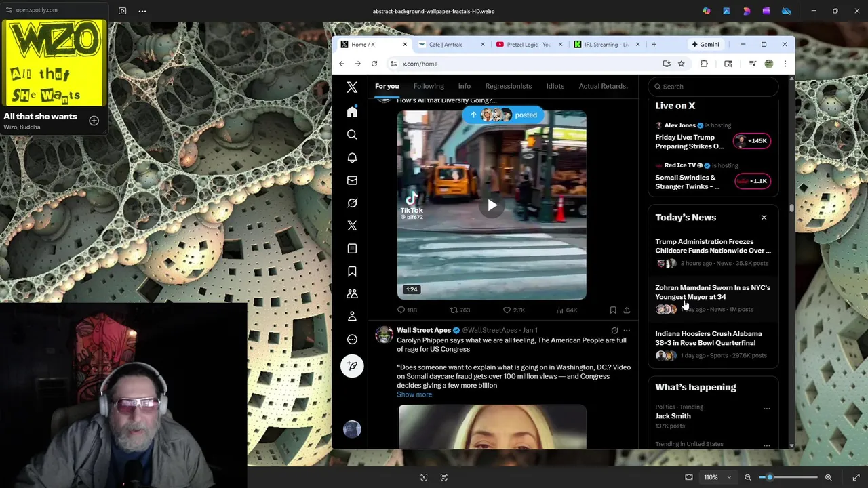The height and width of the screenshot is (488, 868).
Task: Click repost icon showing 763
Action: click(x=454, y=310)
